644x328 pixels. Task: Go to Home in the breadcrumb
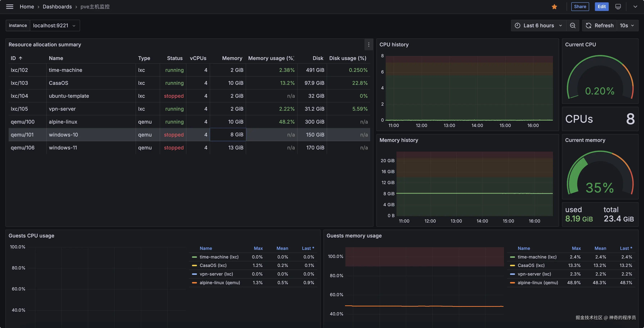[x=27, y=7]
